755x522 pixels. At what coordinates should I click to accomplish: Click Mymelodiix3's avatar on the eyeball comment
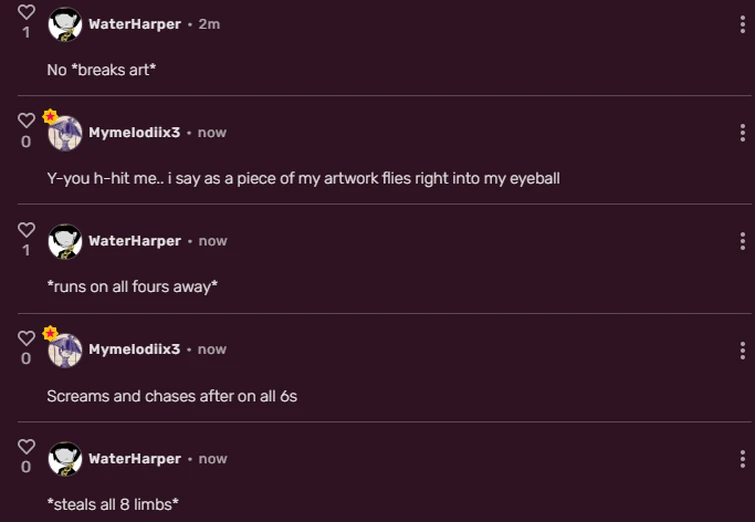(65, 132)
